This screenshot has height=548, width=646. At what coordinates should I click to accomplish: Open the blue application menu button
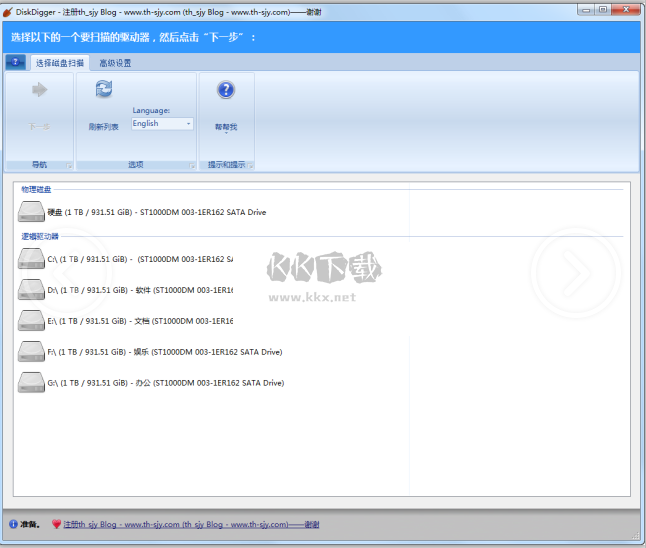(x=16, y=62)
